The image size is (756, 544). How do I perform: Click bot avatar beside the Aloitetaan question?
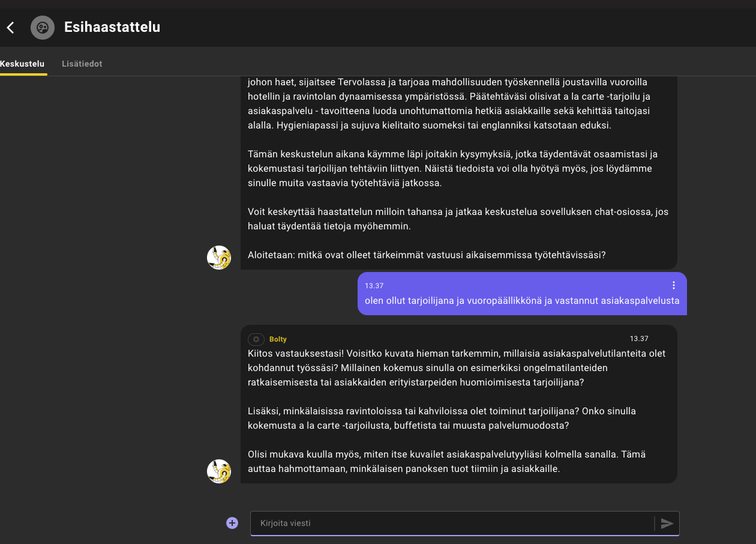pyautogui.click(x=219, y=258)
